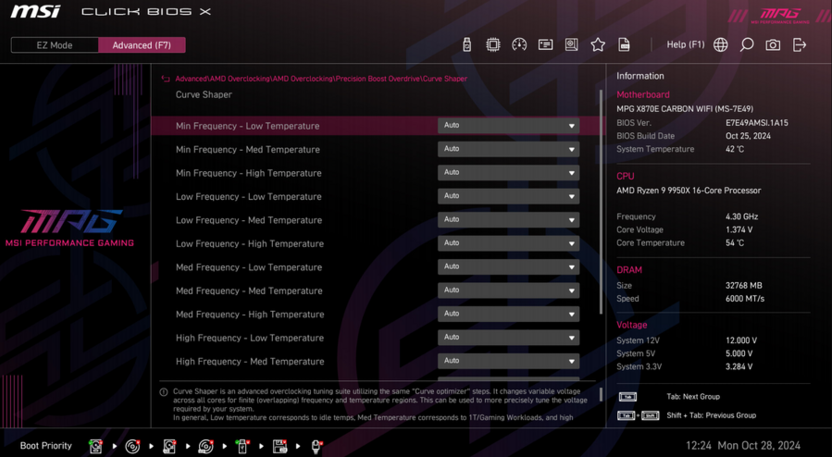Open Med Frequency - Low Temperature dropdown

coord(508,267)
